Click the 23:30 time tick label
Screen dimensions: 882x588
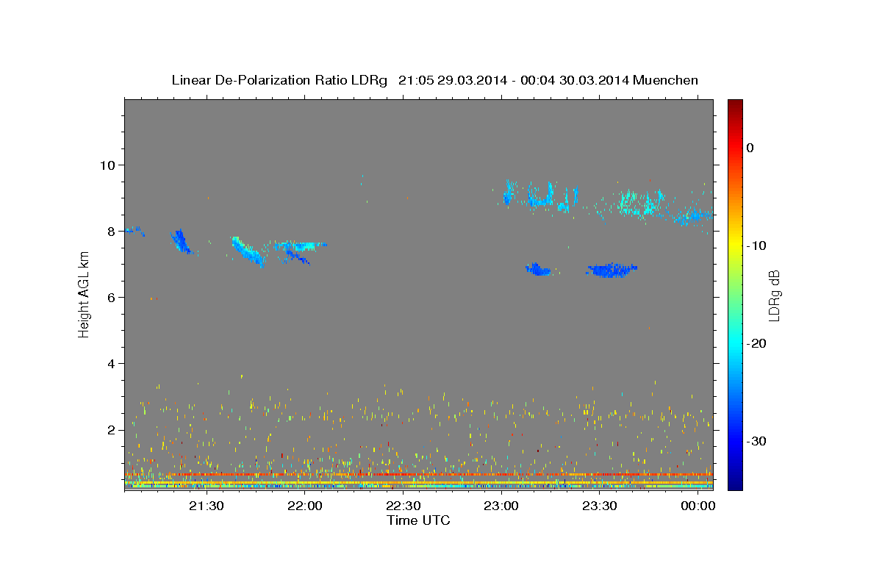click(x=600, y=506)
